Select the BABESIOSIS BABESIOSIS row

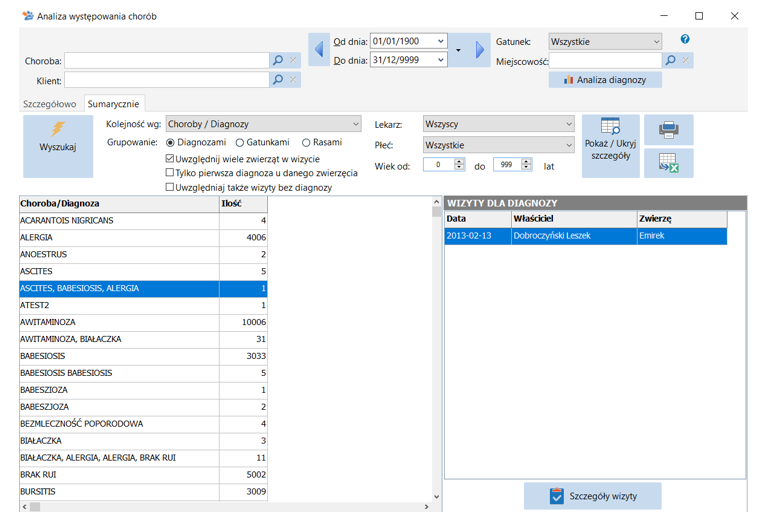(143, 373)
